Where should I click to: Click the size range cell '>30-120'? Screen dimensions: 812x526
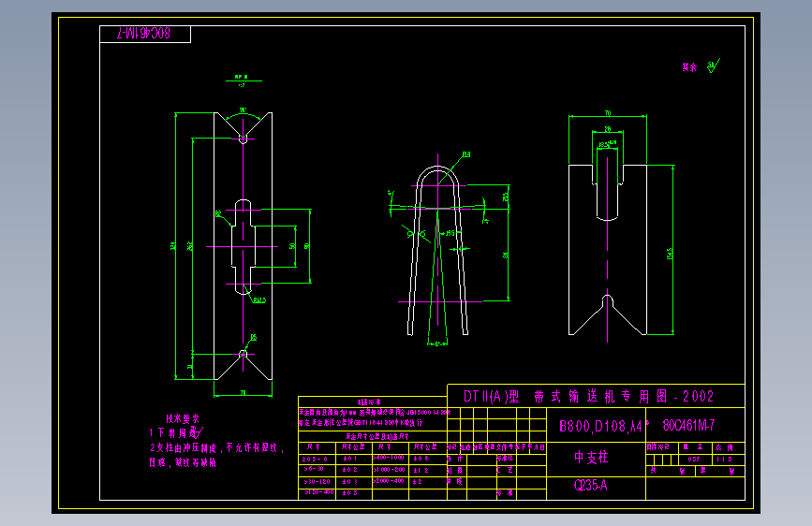[317, 481]
